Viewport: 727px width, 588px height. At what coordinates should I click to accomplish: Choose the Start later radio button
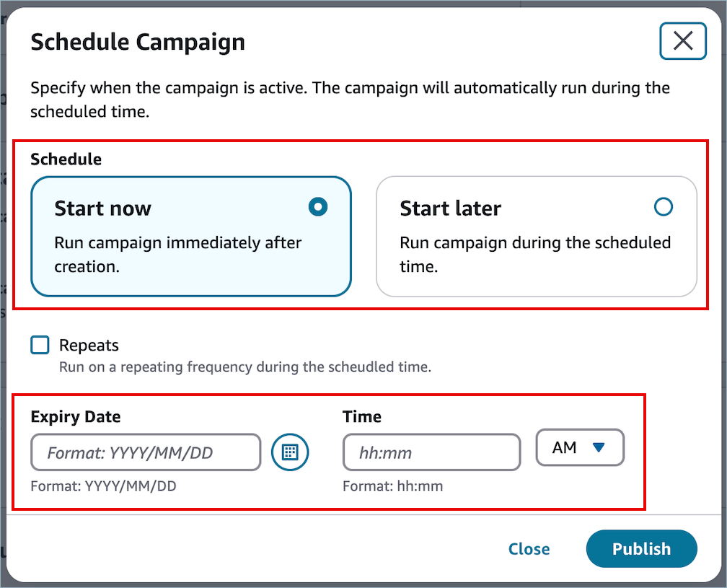point(663,207)
